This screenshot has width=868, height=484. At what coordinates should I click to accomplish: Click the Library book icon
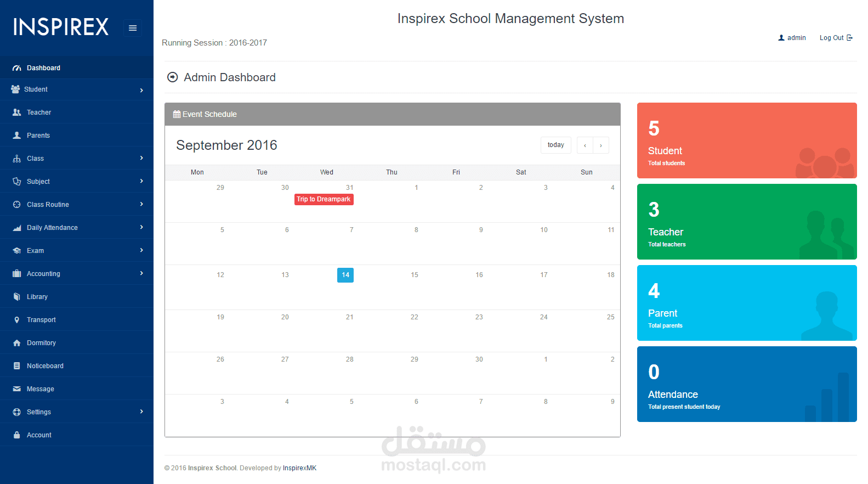(17, 297)
